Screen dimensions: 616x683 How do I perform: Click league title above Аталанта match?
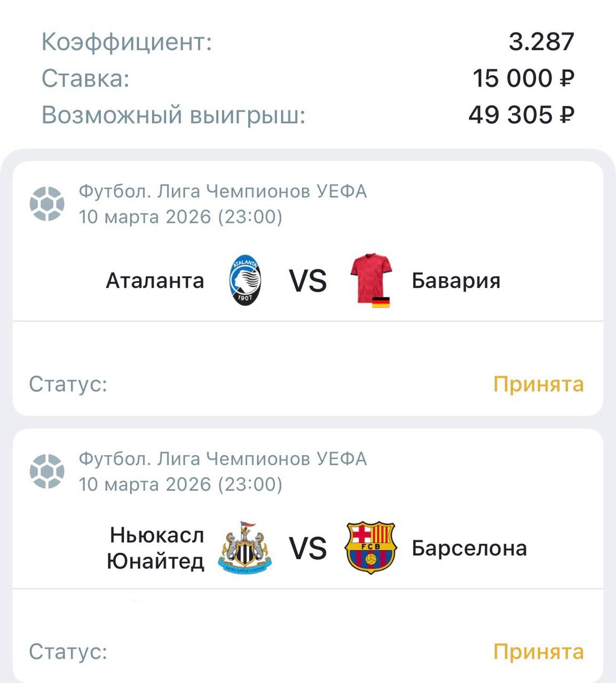[x=223, y=191]
